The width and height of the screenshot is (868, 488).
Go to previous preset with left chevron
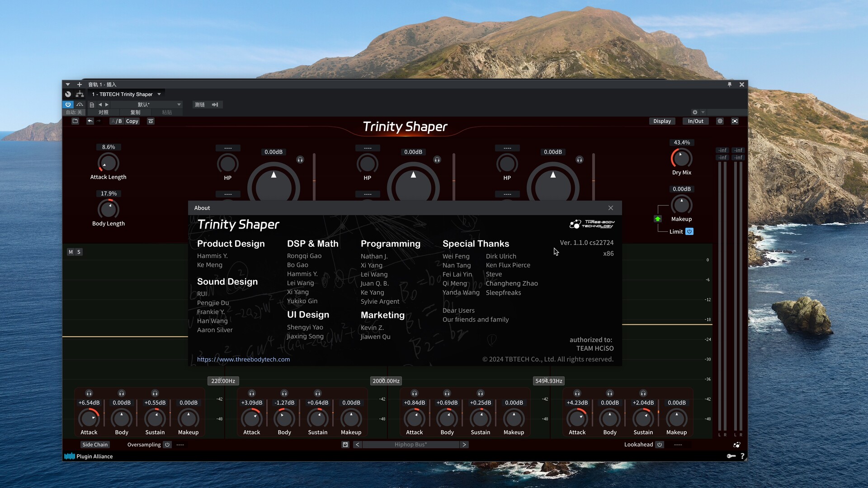(357, 445)
